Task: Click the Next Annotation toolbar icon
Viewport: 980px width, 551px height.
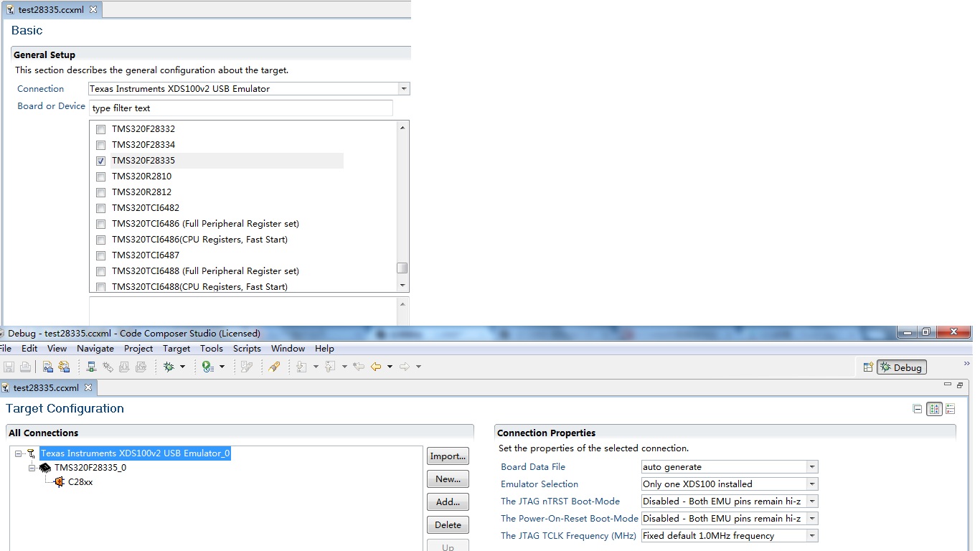Action: tap(301, 367)
